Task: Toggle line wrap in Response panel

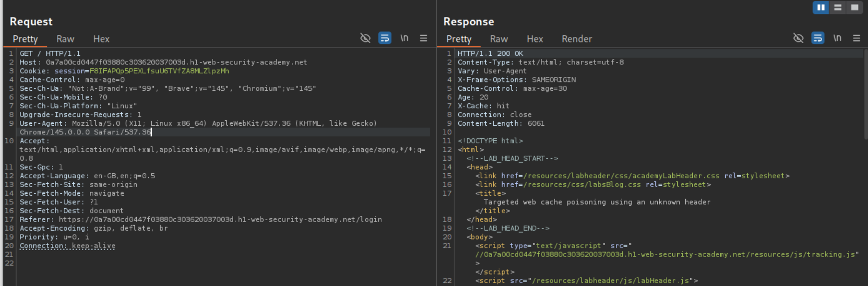Action: pyautogui.click(x=818, y=38)
